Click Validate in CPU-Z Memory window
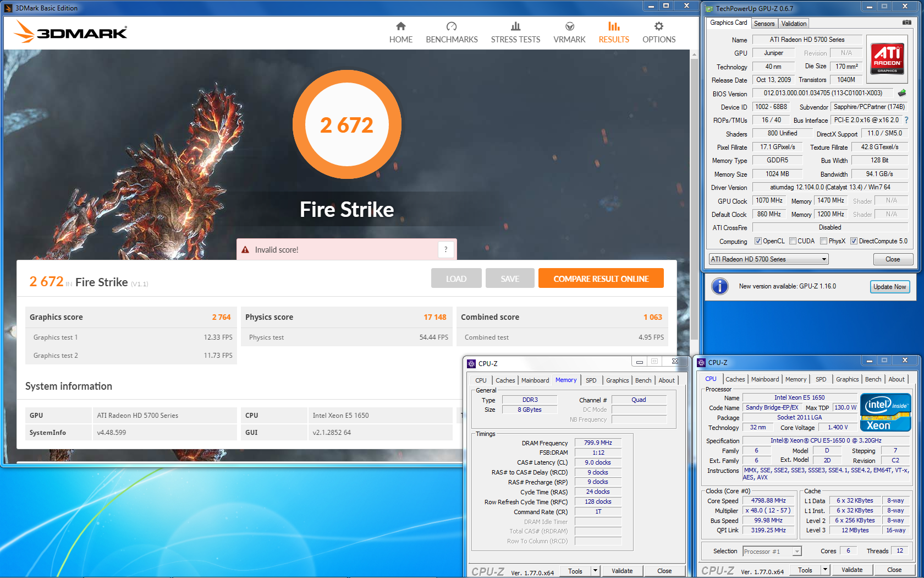Image resolution: width=924 pixels, height=578 pixels. click(x=622, y=571)
